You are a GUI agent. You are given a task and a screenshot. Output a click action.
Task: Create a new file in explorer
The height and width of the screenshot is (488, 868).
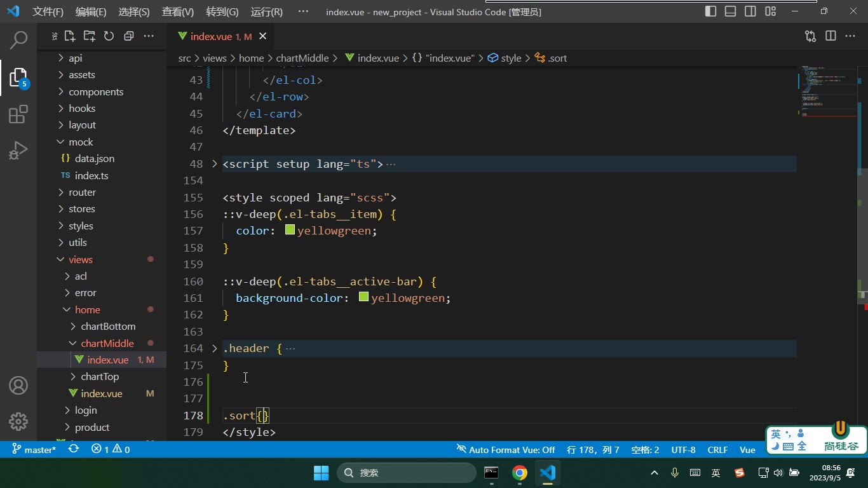[70, 36]
